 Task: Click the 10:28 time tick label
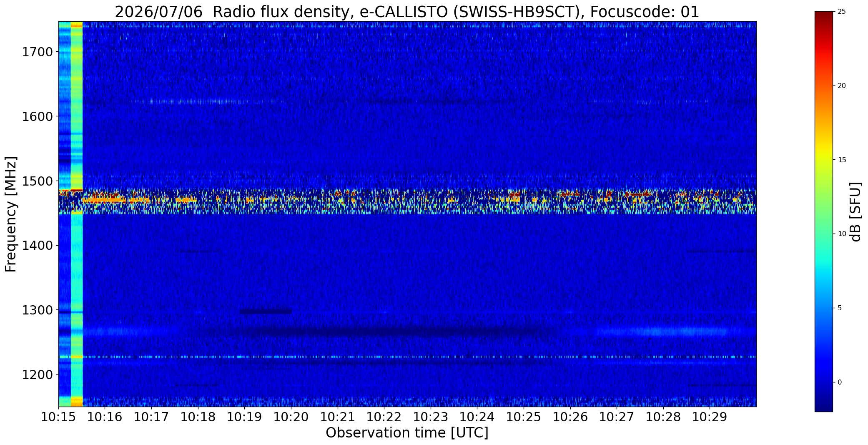click(663, 417)
